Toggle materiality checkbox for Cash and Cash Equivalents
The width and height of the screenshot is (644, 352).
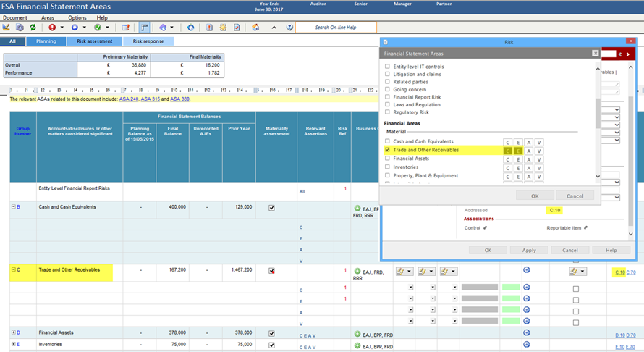tap(271, 208)
